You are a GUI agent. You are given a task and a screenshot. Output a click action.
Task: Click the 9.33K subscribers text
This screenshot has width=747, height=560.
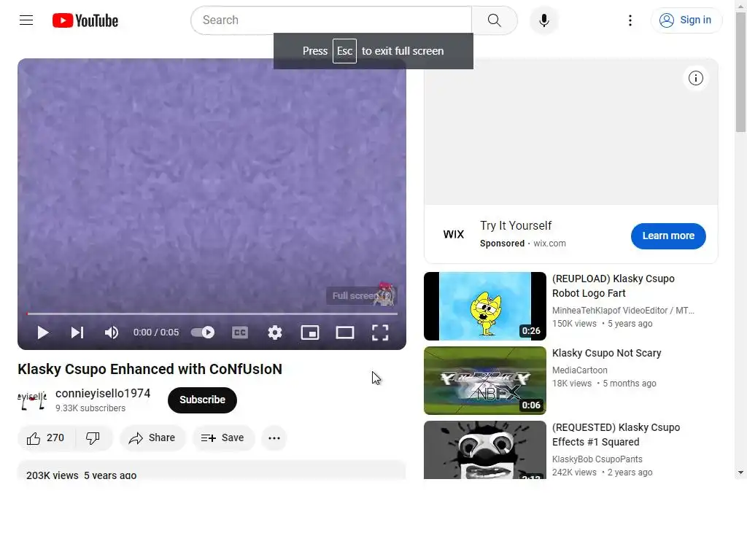(90, 408)
